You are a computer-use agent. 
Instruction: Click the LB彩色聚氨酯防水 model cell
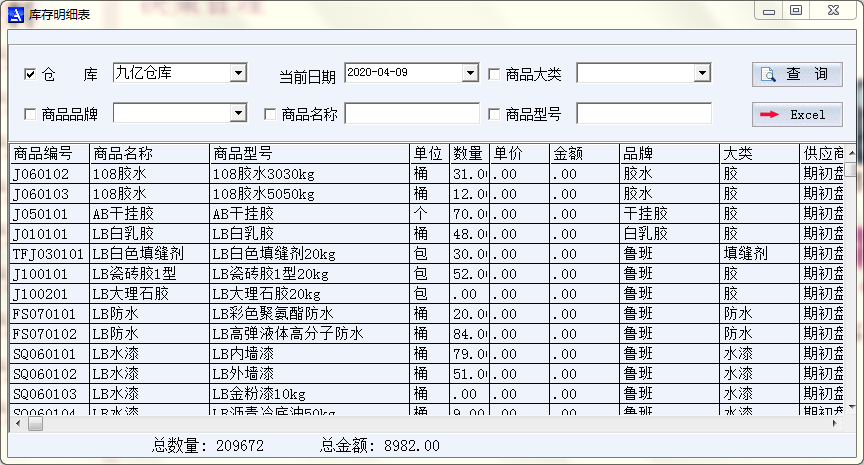pos(310,314)
